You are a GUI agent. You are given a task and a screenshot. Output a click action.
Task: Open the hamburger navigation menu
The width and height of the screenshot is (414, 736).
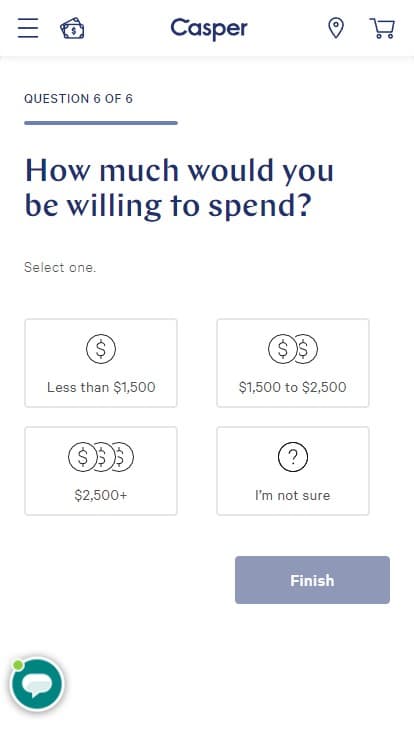click(28, 28)
